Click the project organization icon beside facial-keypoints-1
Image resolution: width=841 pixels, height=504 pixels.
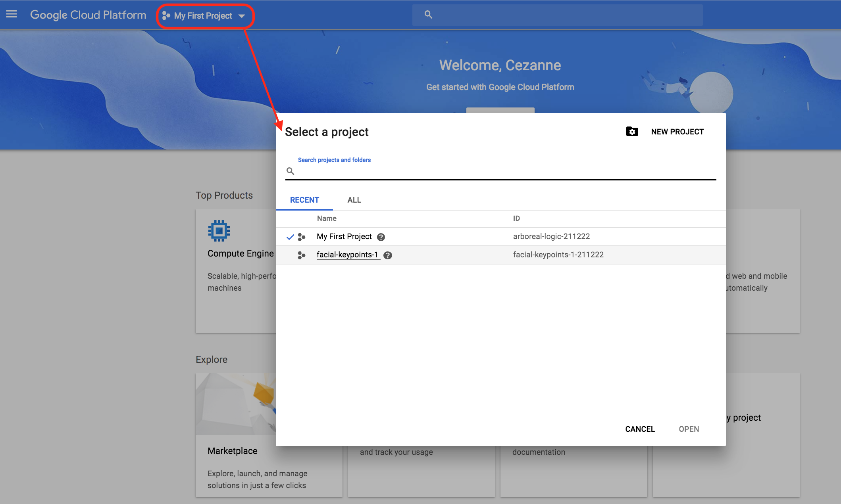coord(302,255)
